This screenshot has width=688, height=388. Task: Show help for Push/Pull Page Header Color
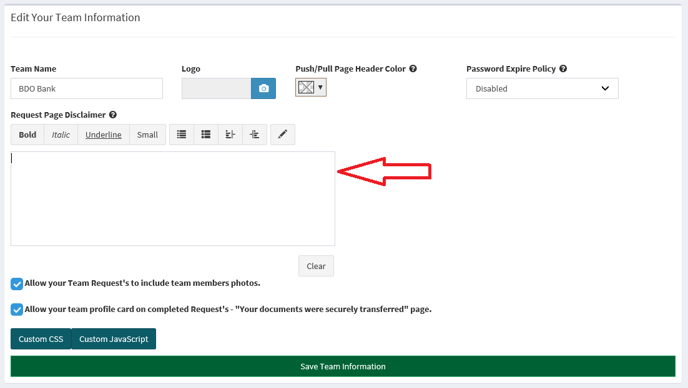[x=413, y=68]
